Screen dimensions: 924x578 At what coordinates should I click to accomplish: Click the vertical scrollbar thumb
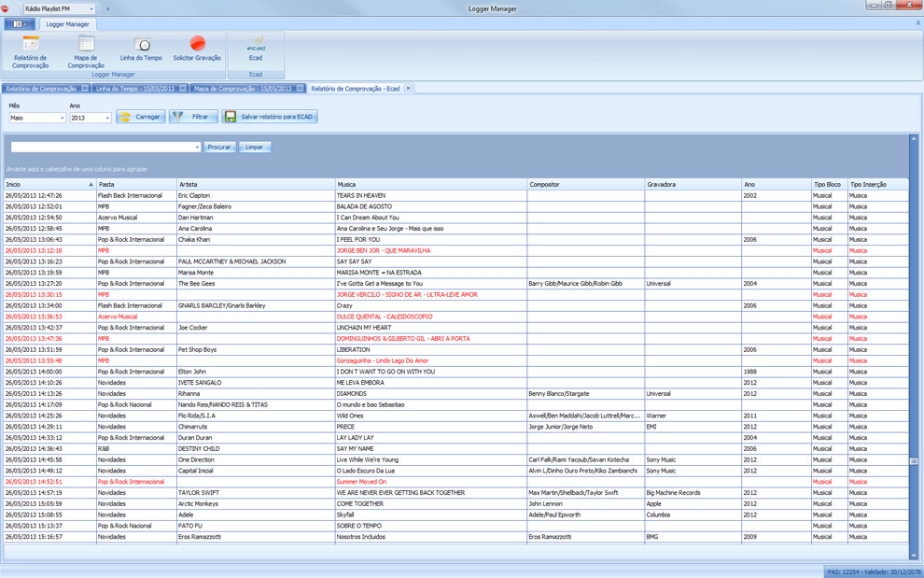tap(914, 461)
